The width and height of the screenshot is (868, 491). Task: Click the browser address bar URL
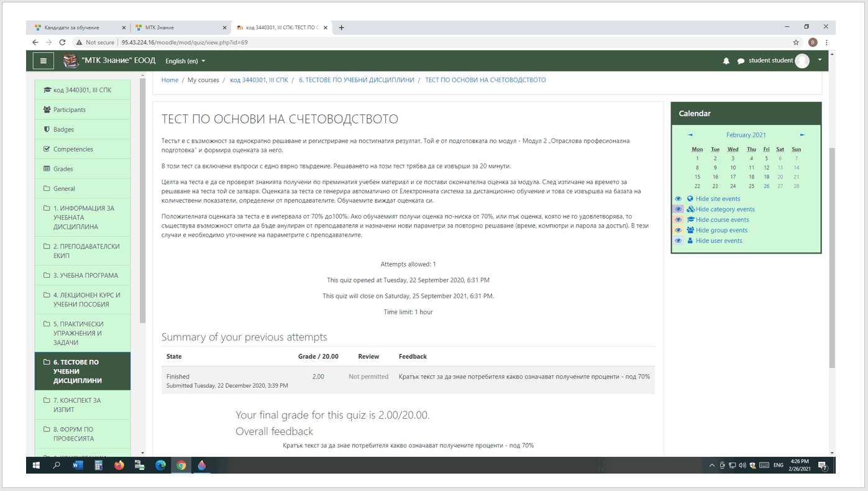(185, 42)
